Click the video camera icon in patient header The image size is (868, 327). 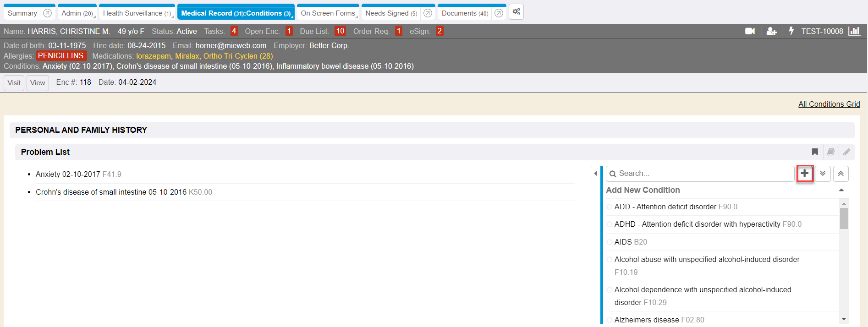point(750,31)
